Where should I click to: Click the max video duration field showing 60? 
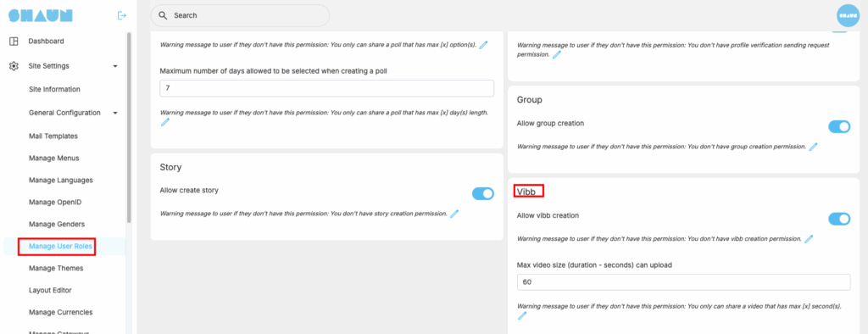[x=683, y=282]
